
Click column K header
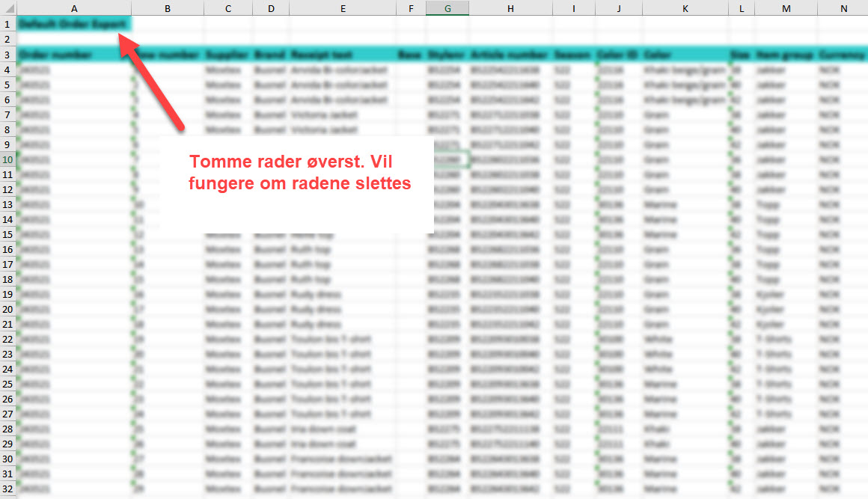(x=685, y=7)
